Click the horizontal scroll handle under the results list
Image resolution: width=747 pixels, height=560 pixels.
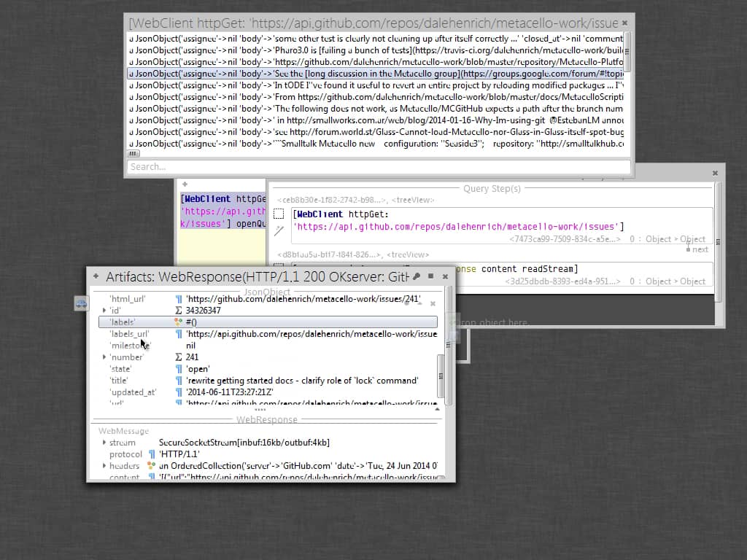(x=133, y=153)
